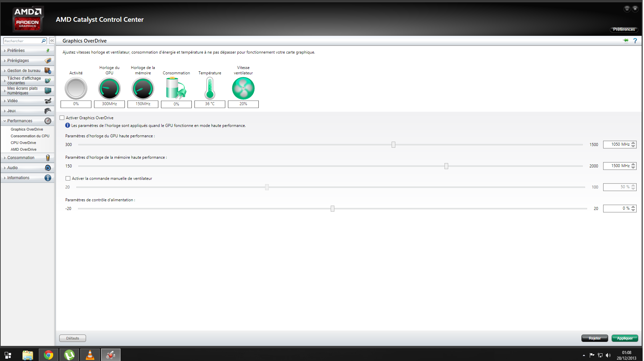The width and height of the screenshot is (644, 361).
Task: Click the Performances gauge icon in sidebar
Action: 48,121
